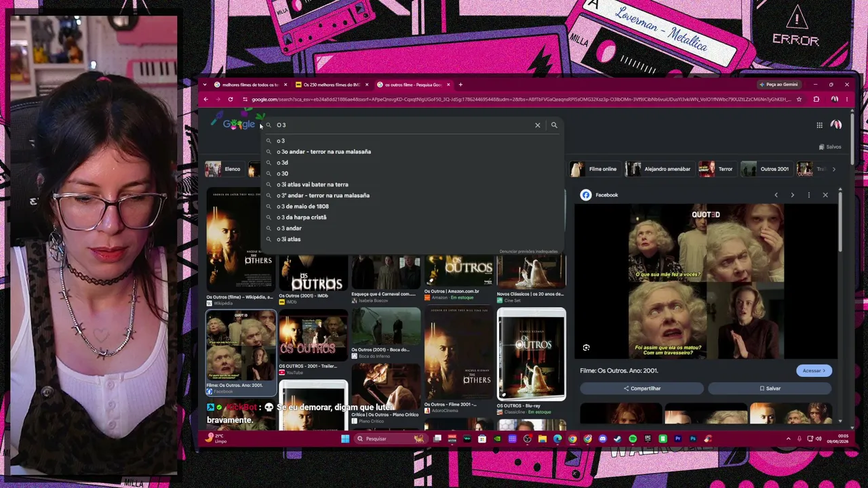The width and height of the screenshot is (868, 488).
Task: Open Spotify from the taskbar
Action: pos(633,439)
